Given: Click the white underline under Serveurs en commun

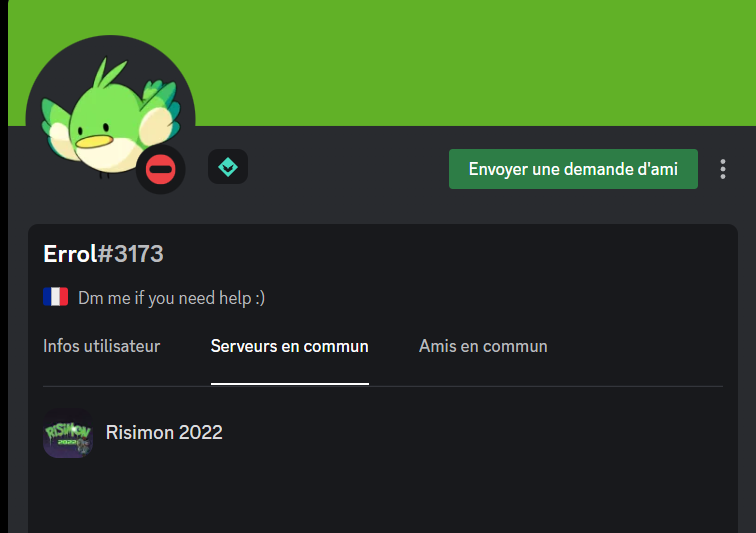Looking at the screenshot, I should (290, 384).
